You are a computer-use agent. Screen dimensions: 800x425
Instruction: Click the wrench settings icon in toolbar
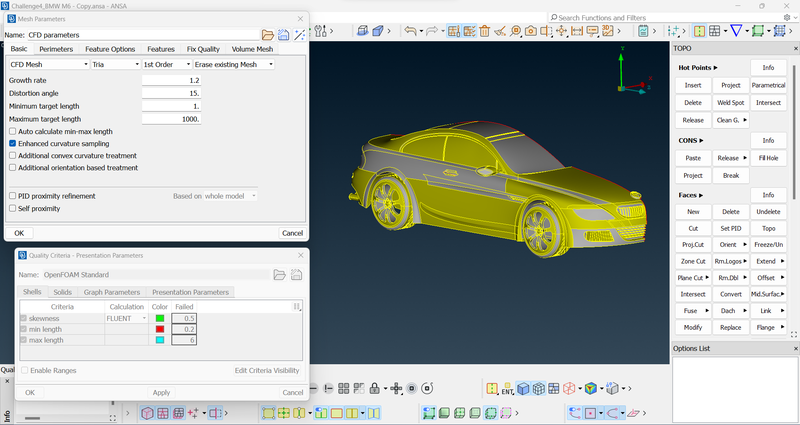click(x=320, y=31)
